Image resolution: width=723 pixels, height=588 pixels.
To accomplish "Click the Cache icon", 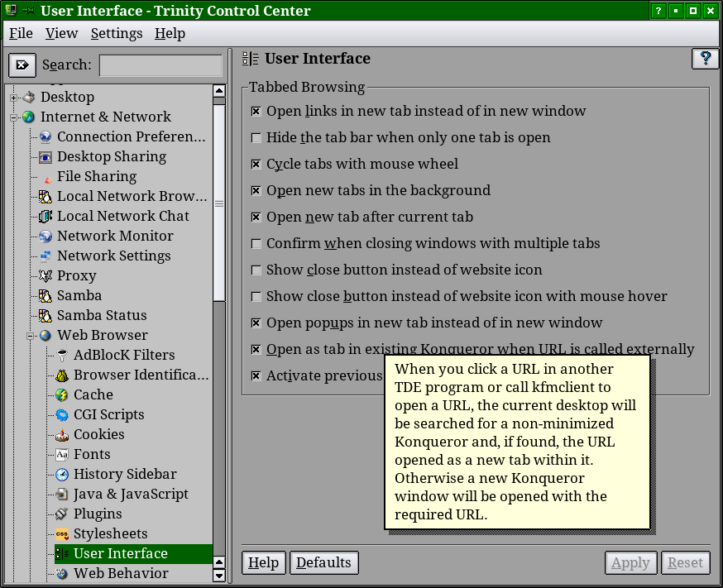I will pyautogui.click(x=62, y=394).
